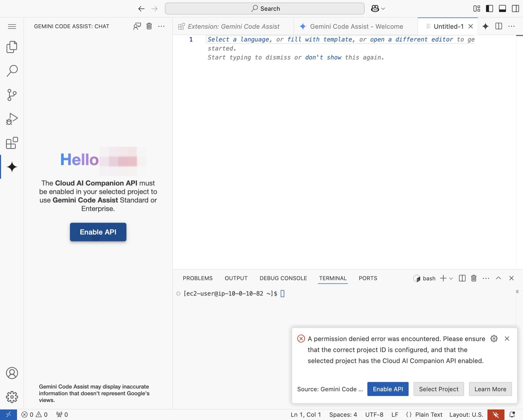
Task: Expand the new terminal launch profile dropdown
Action: tap(451, 278)
